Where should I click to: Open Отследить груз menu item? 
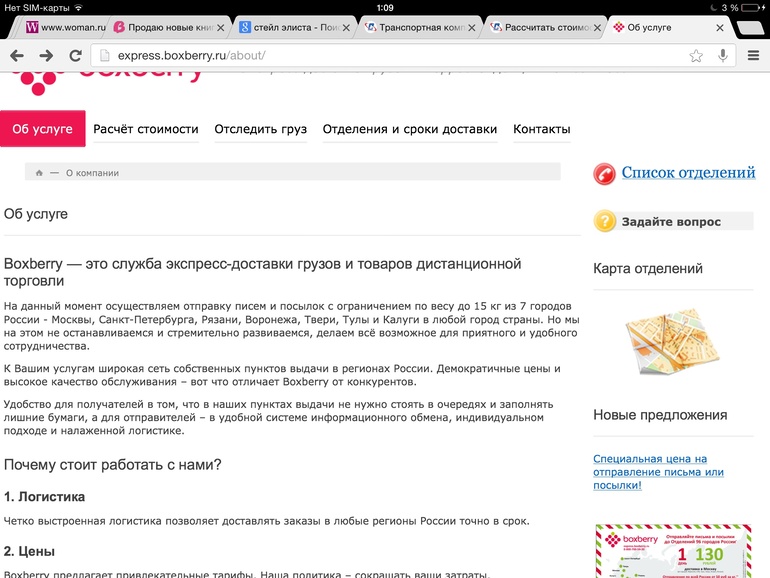pos(261,129)
